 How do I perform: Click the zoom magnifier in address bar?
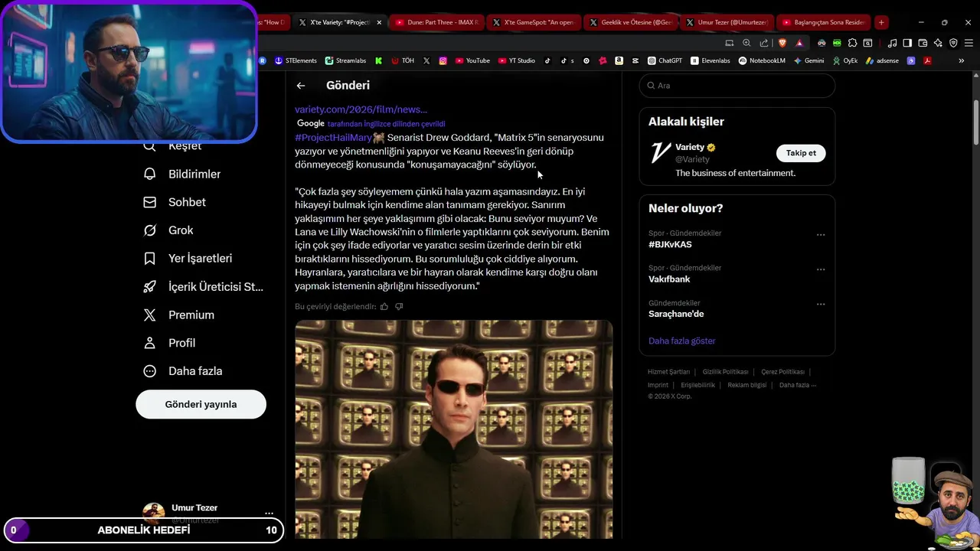746,43
